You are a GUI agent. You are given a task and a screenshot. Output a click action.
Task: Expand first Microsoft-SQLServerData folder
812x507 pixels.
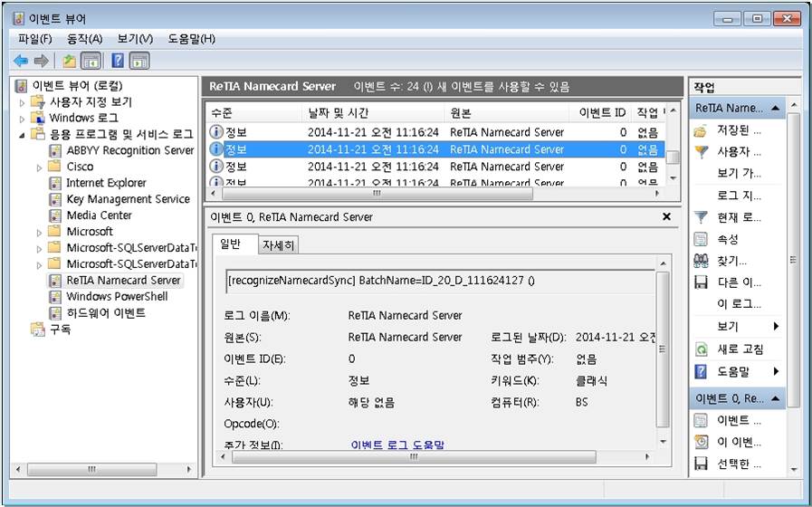[x=39, y=249]
